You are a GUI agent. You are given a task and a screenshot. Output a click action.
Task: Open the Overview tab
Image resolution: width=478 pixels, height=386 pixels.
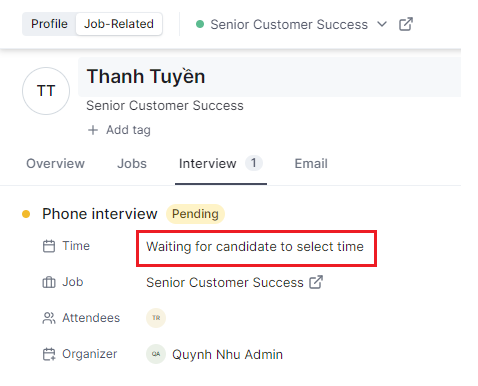(x=56, y=164)
